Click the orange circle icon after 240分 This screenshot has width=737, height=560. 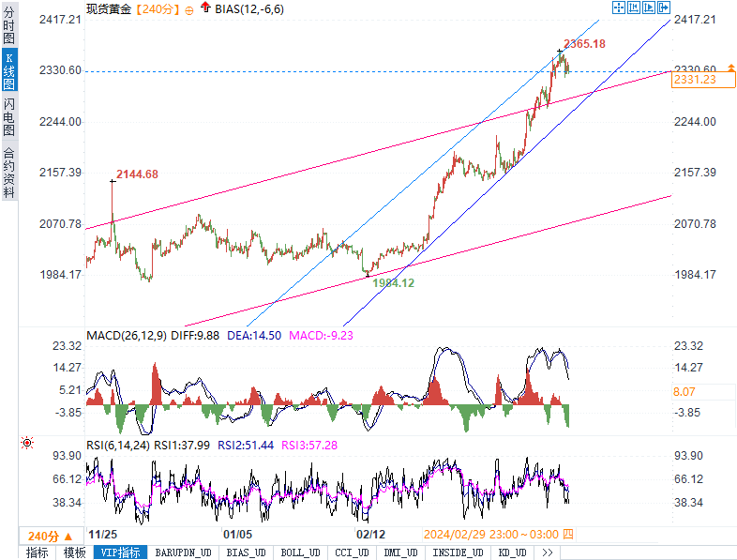click(x=190, y=8)
